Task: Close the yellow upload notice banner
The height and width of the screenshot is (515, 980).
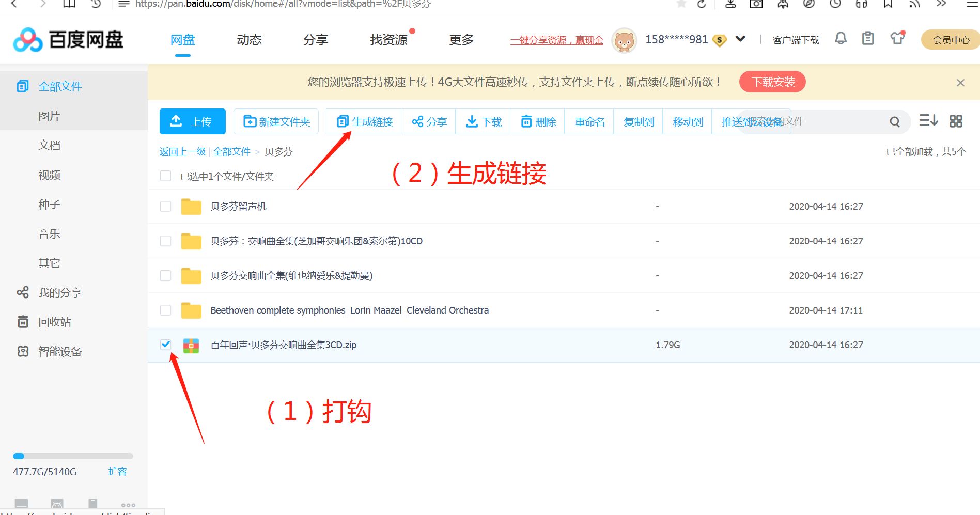Action: tap(960, 83)
